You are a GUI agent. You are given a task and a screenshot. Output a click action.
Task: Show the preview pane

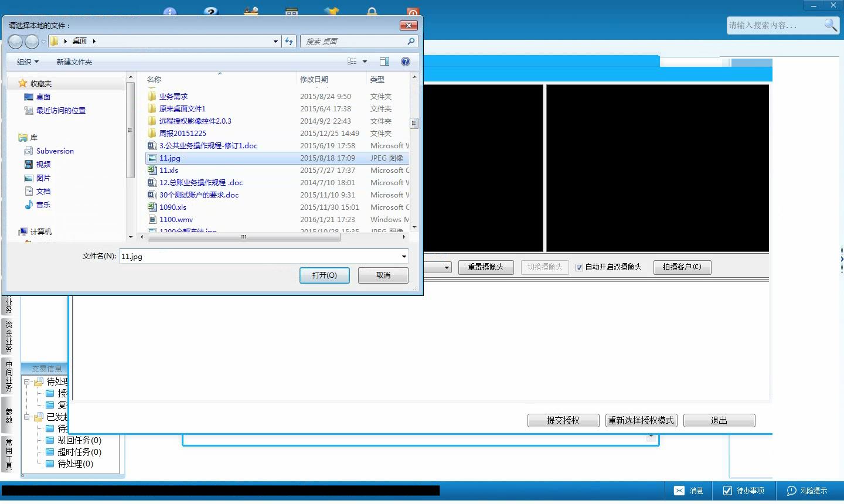384,62
